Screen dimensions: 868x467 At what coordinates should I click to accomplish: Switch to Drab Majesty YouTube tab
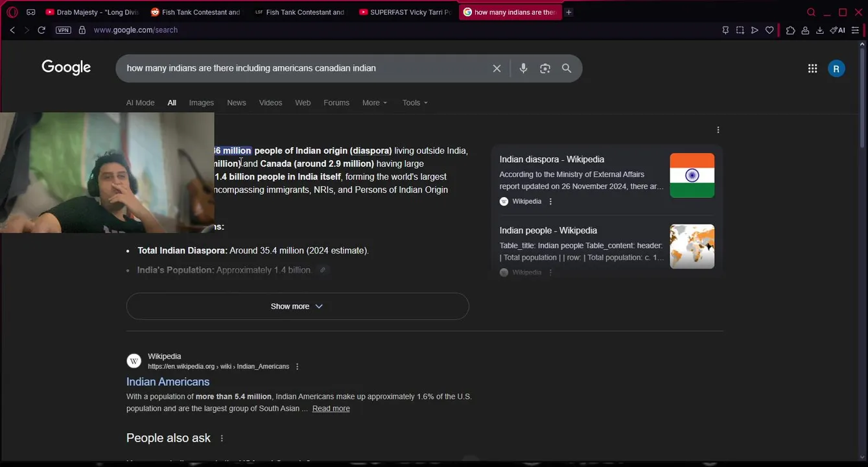(92, 12)
